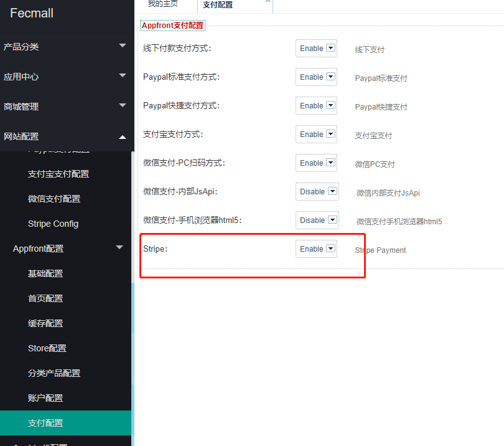504x446 pixels.
Task: Open 账户配置 sidebar item
Action: [45, 398]
